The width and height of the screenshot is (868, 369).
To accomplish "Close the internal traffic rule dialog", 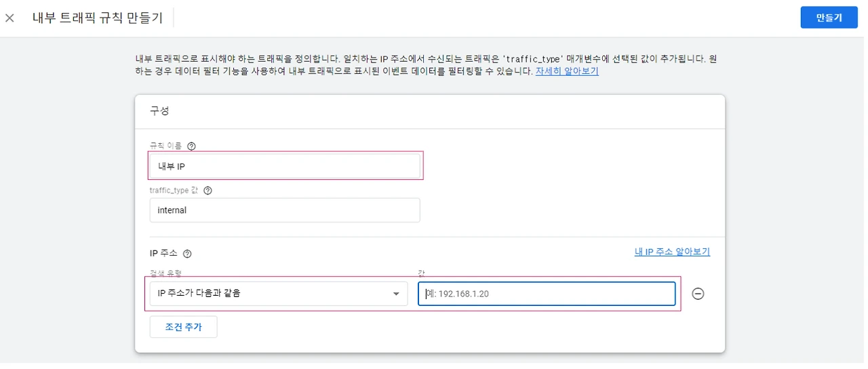I will point(9,18).
